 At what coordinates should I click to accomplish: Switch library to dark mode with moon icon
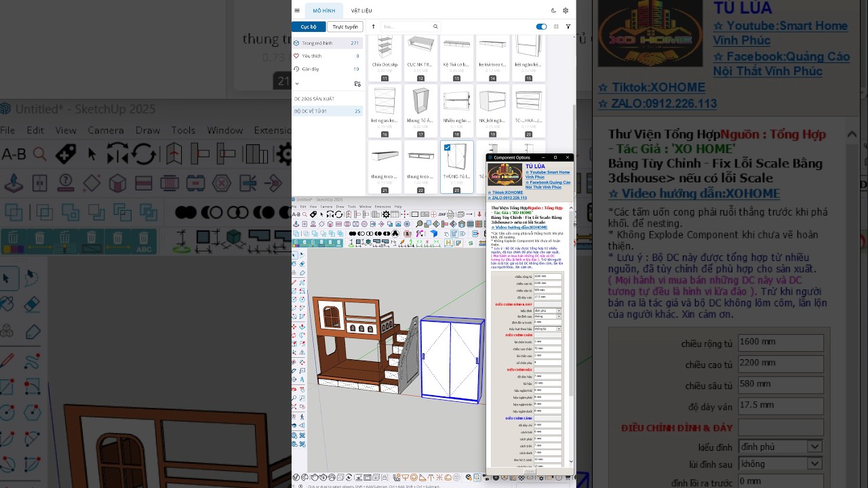pyautogui.click(x=553, y=11)
